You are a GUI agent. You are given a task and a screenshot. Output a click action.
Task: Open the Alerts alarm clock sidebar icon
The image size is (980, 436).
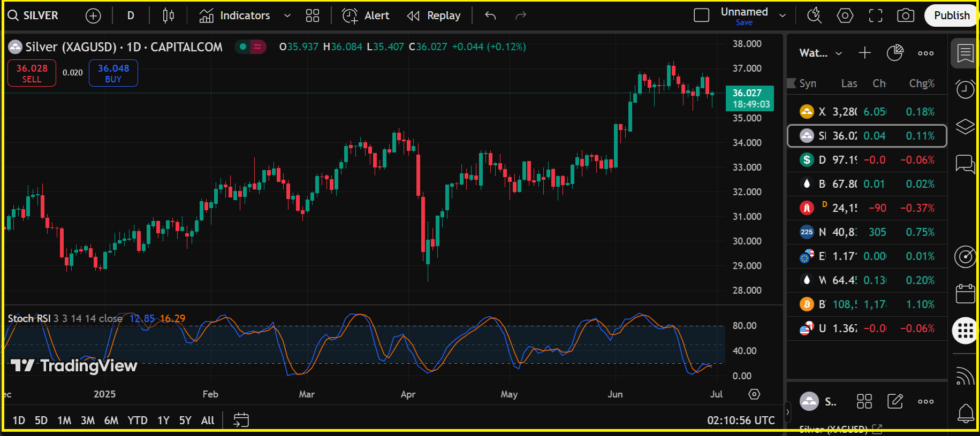click(x=965, y=89)
